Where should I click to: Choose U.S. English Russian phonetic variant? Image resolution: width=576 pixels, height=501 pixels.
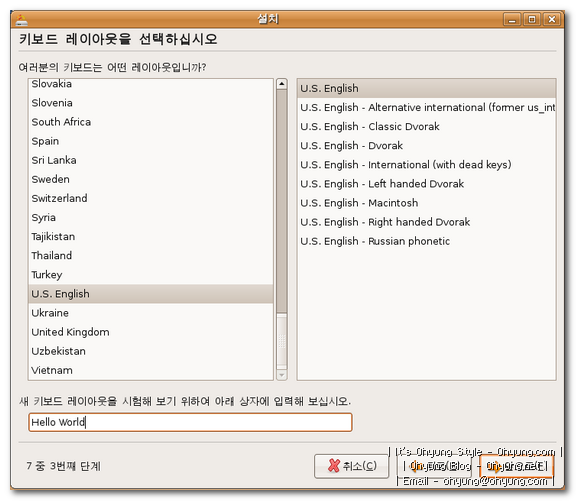pyautogui.click(x=426, y=241)
